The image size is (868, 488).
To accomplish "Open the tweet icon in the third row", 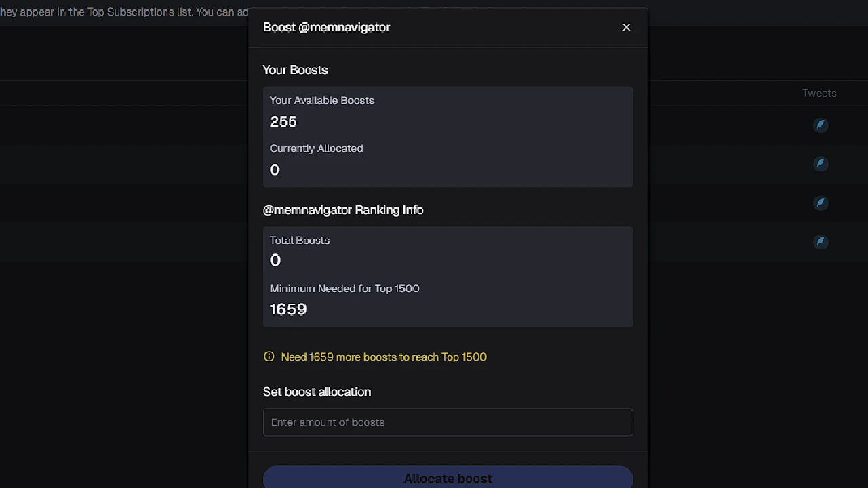I will click(x=821, y=203).
